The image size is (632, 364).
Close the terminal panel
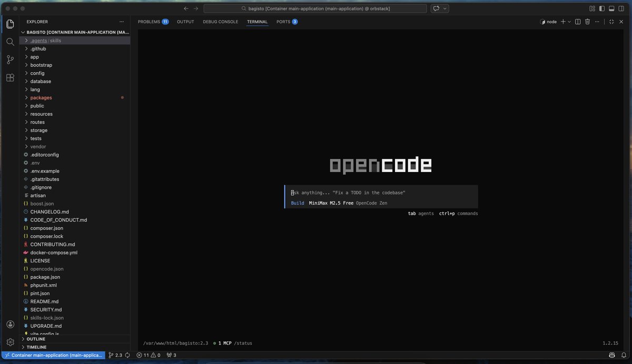pyautogui.click(x=621, y=22)
